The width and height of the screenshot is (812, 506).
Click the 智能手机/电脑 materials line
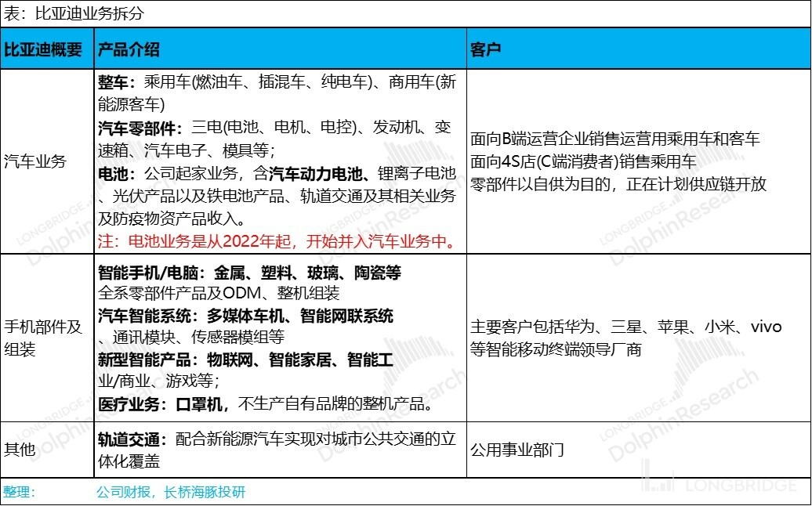[x=249, y=273]
